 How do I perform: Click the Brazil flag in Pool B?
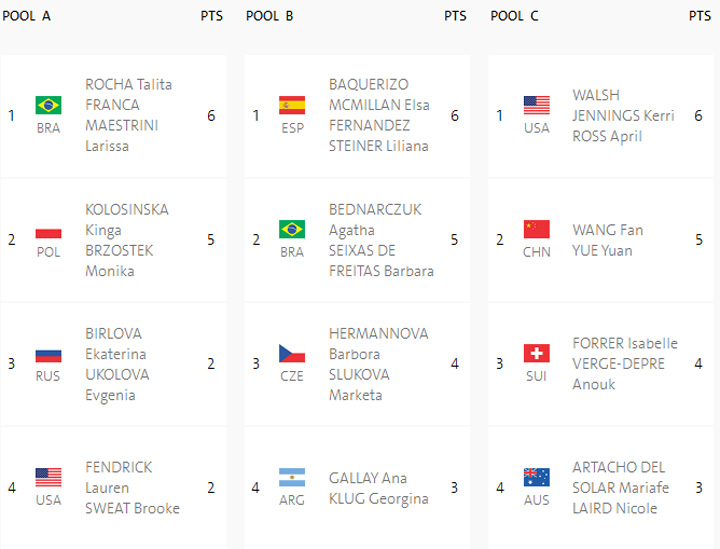coord(292,230)
